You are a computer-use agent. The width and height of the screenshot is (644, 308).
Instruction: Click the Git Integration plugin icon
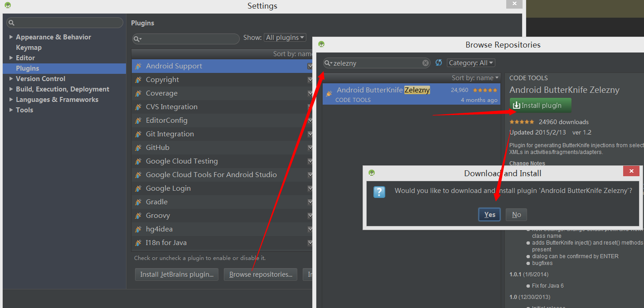[x=138, y=134]
